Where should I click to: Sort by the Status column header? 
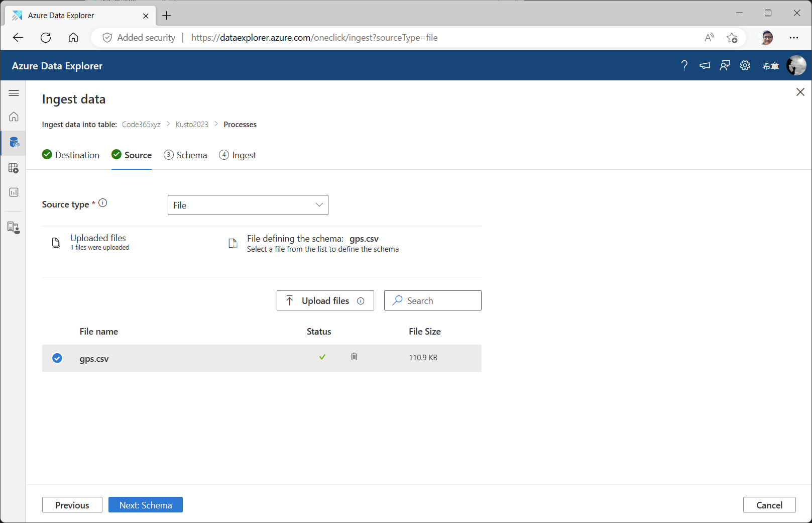click(319, 332)
